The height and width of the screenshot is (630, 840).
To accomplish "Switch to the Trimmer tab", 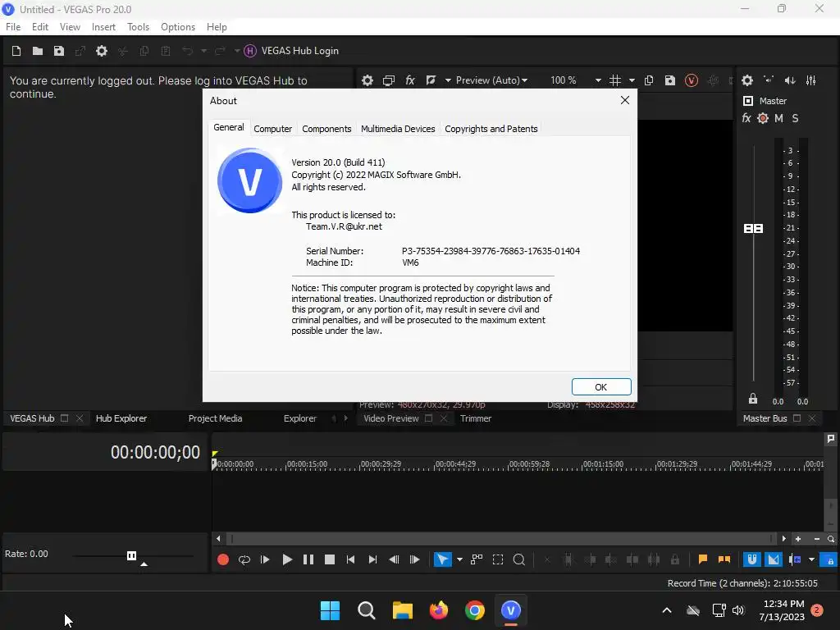I will tap(476, 418).
